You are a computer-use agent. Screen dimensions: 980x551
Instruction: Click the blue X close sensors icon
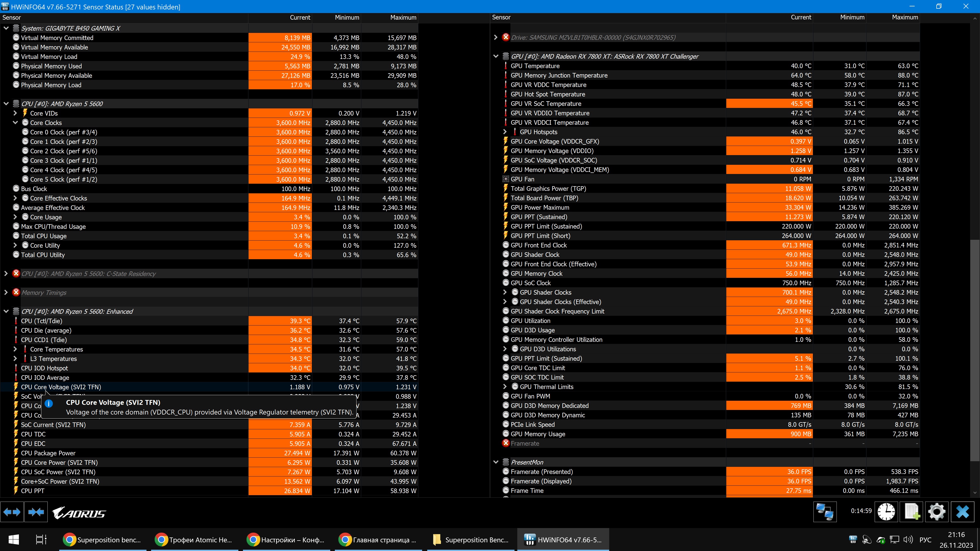[962, 512]
